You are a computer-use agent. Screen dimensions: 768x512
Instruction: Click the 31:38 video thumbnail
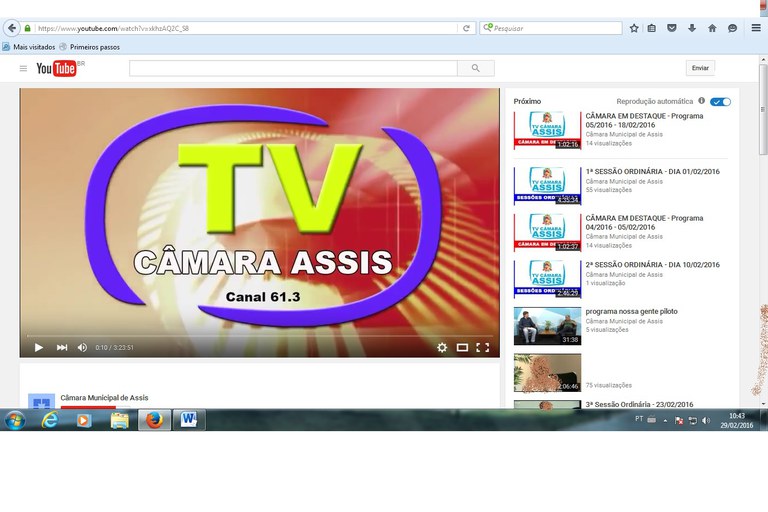(x=547, y=326)
